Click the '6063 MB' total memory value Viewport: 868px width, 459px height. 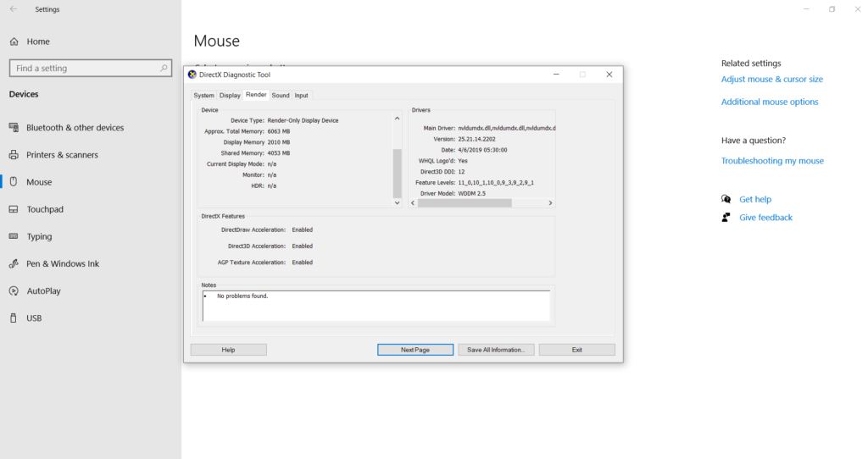click(x=278, y=131)
